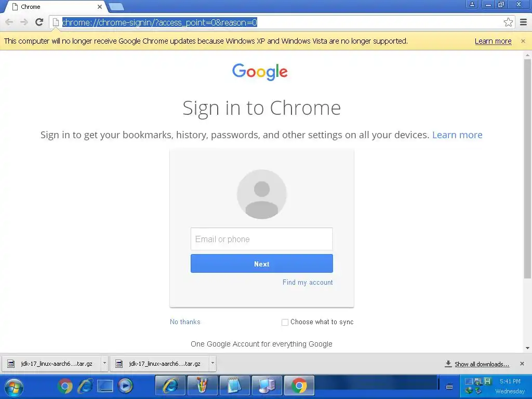Launch Chrome from quick launch icons
The image size is (532, 399).
(65, 386)
